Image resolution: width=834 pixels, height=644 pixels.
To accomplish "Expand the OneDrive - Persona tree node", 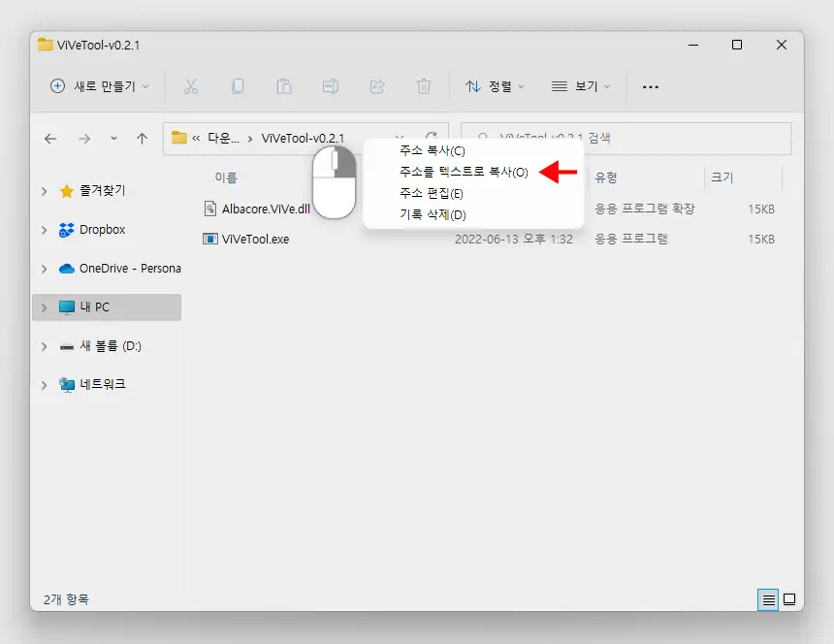I will [45, 269].
